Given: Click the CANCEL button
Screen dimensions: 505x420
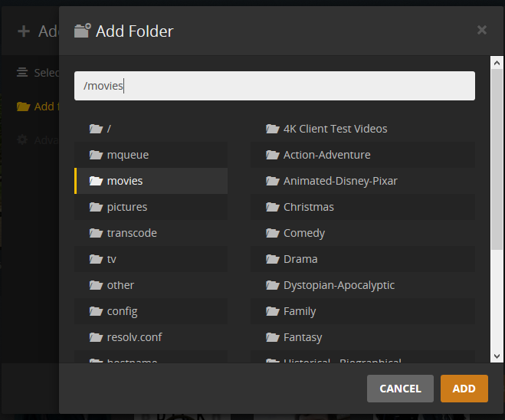Looking at the screenshot, I should pyautogui.click(x=400, y=389).
